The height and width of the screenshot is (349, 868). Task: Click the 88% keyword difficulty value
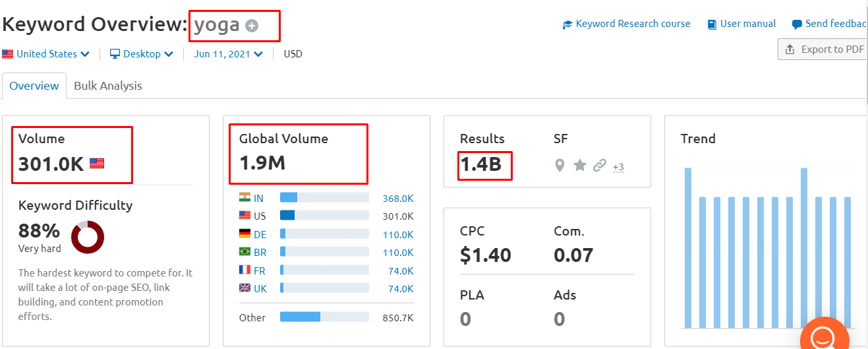[x=39, y=231]
